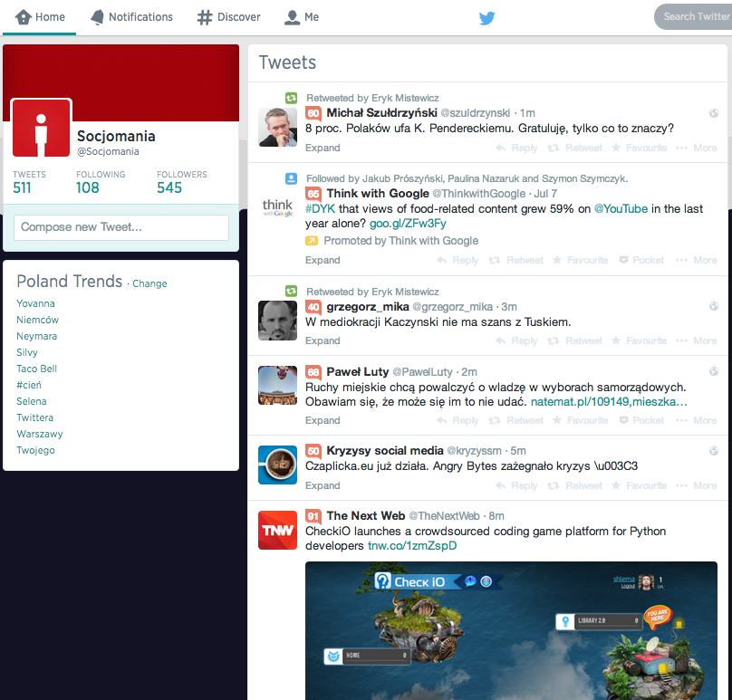Open the goo.gl/ZFw3Fy link
732x700 pixels.
click(x=408, y=224)
